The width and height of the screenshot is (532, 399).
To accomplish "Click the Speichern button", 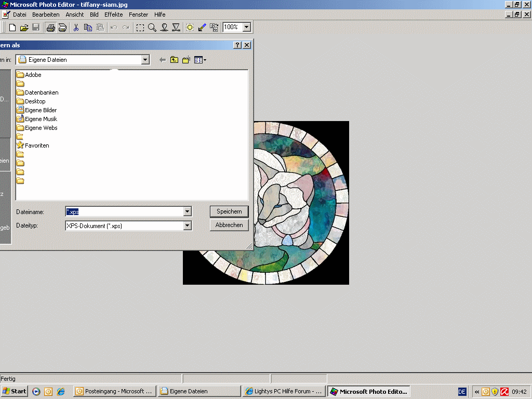I will 229,211.
